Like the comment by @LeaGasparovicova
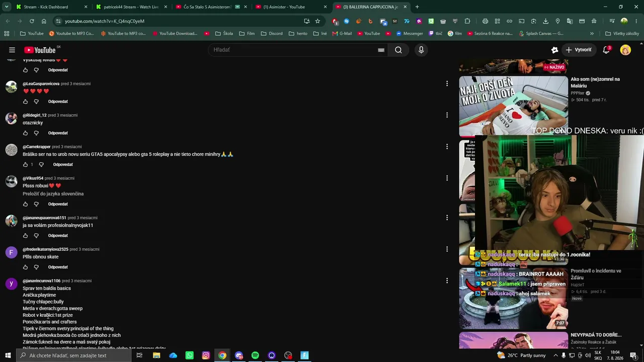The height and width of the screenshot is (362, 644). coord(26,102)
